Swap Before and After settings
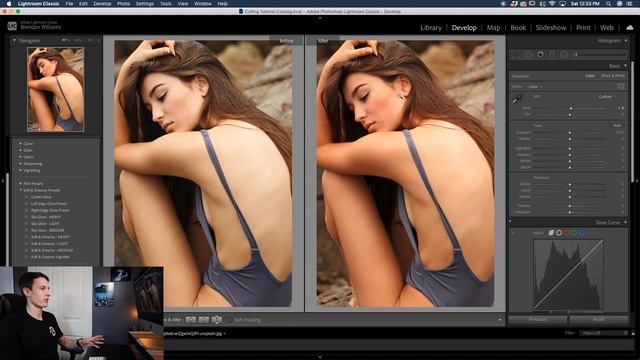The width and height of the screenshot is (640, 360). [217, 320]
